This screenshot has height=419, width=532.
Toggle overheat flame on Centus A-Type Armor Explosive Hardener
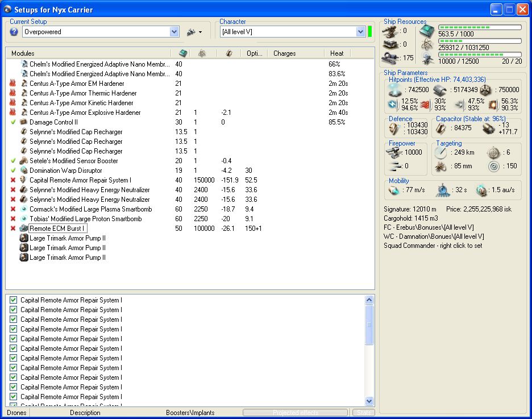(13, 113)
